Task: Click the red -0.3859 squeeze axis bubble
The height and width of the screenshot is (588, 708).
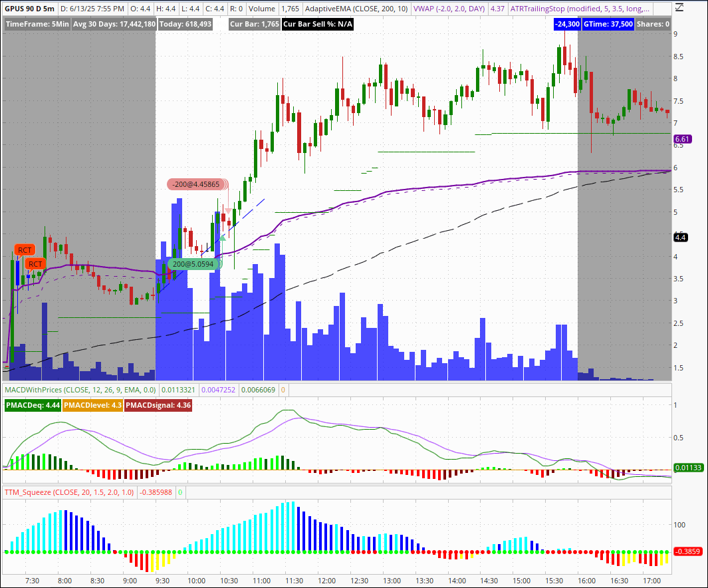Action: click(688, 551)
